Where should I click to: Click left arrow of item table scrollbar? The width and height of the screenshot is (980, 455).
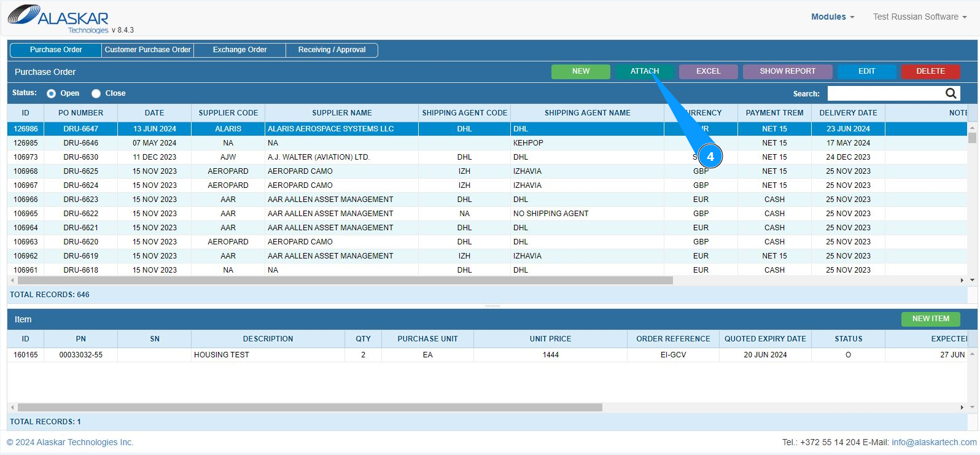[12, 407]
